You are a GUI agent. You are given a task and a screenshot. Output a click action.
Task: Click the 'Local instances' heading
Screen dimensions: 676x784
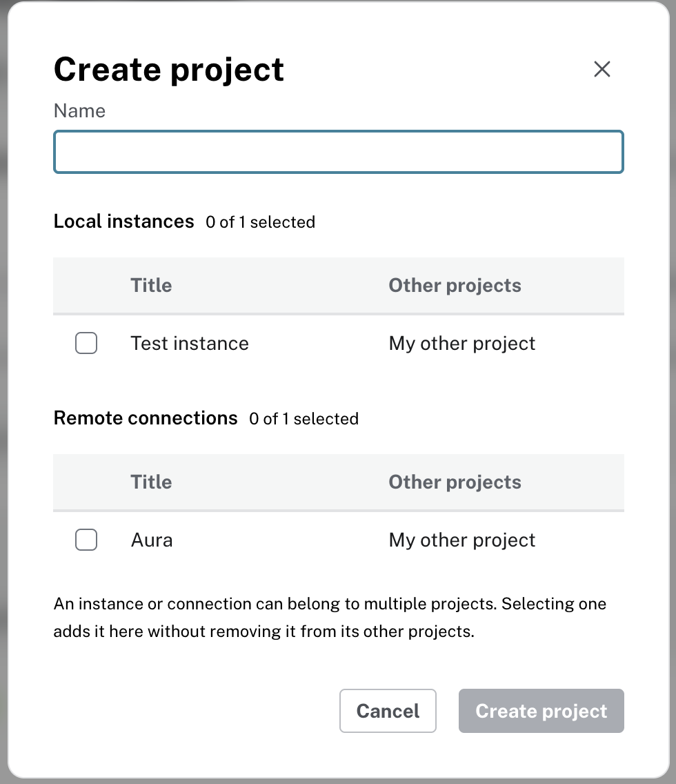[x=124, y=221]
